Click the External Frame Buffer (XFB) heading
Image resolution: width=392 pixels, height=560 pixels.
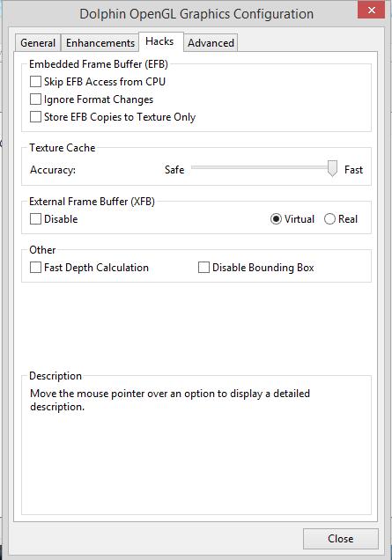92,202
